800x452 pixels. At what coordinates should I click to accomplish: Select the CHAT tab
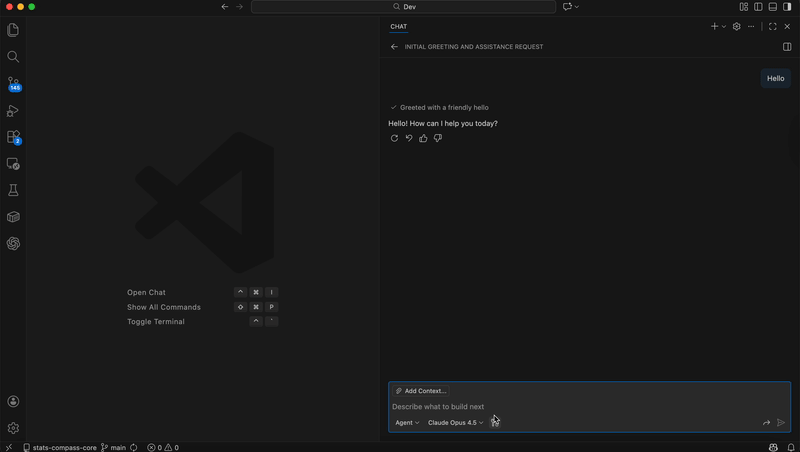[398, 27]
